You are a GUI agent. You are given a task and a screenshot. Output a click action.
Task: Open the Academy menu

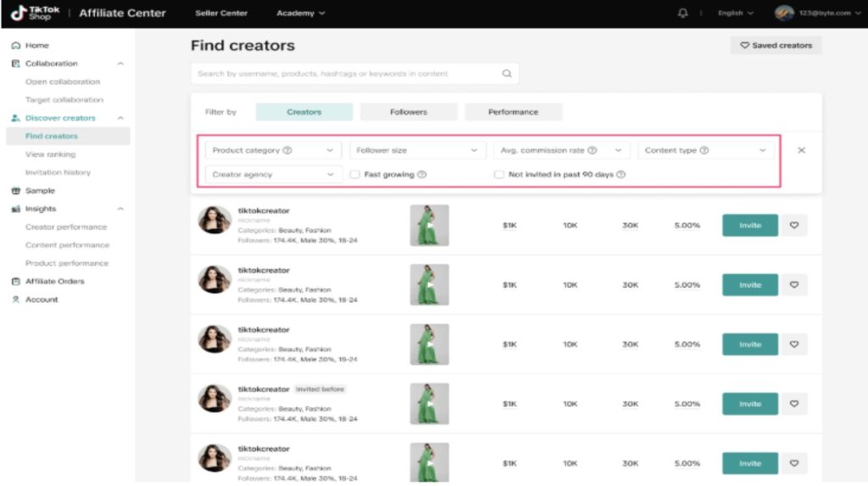[x=295, y=14]
